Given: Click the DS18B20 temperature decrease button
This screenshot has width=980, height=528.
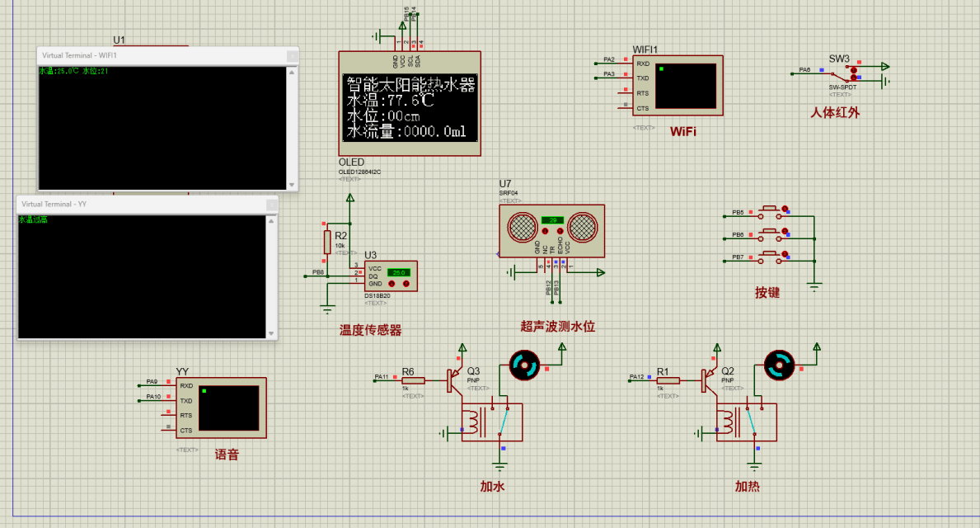Looking at the screenshot, I should point(392,284).
